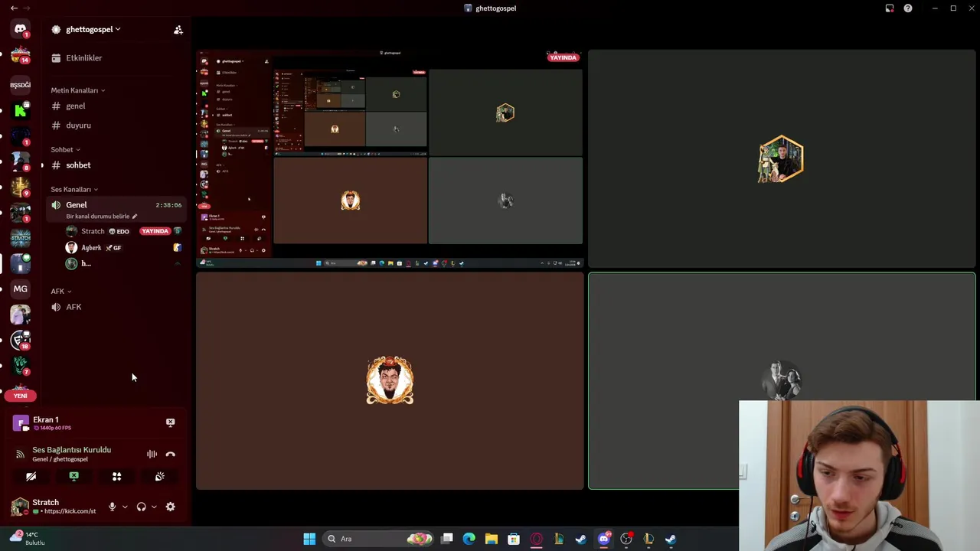Set channel status via Bir kanal durumu belirle

click(x=102, y=217)
